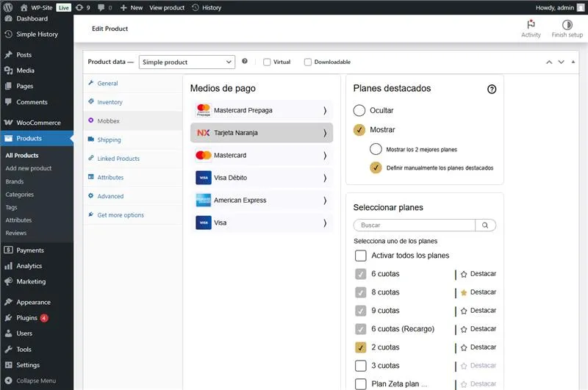Uncheck the 2 cuotas checkbox
The height and width of the screenshot is (390, 588).
point(360,347)
